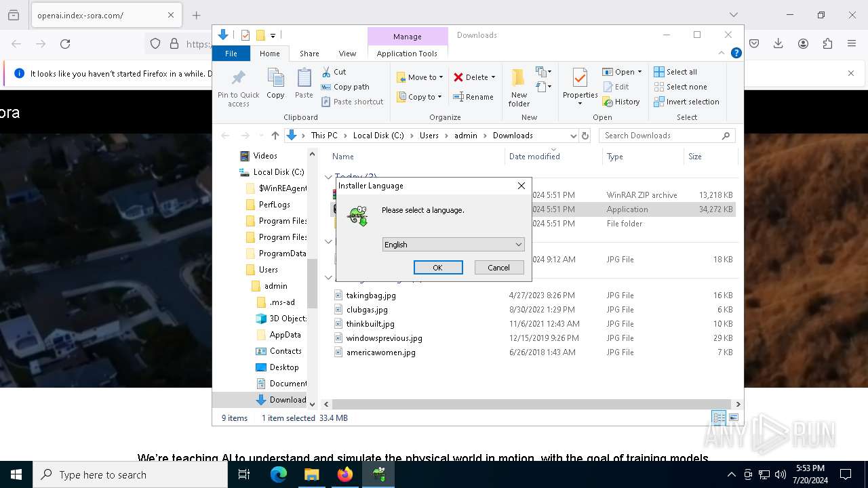
Task: Click Pin to Quick access icon
Action: point(238,77)
